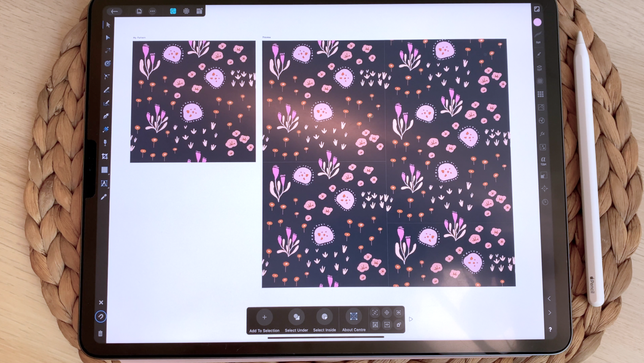Open the Swatches studio panel
The width and height of the screenshot is (644, 363).
tap(540, 94)
